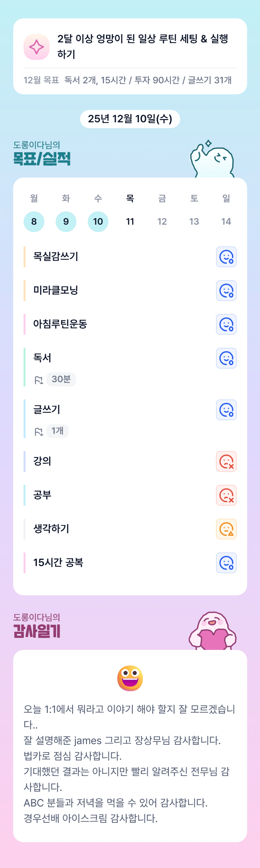This screenshot has width=260, height=868.
Task: Click the grinning emoji in 감사일기
Action: [130, 678]
